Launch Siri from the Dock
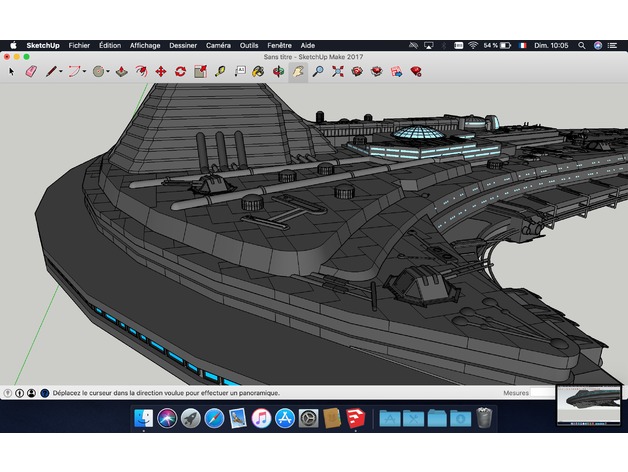This screenshot has width=628, height=472. tap(167, 418)
